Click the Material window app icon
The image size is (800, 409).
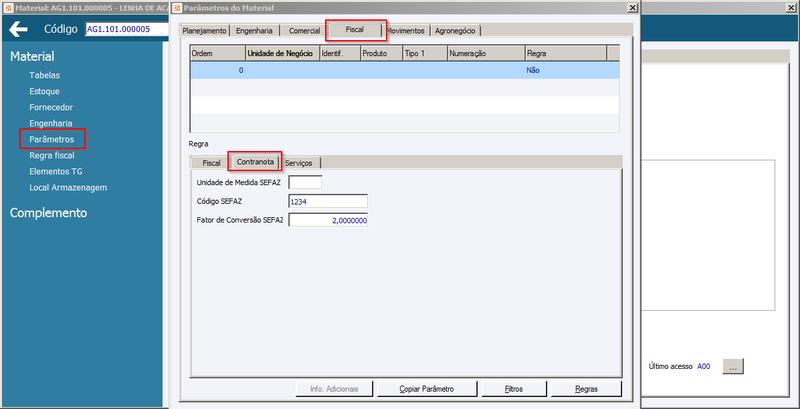[x=7, y=7]
